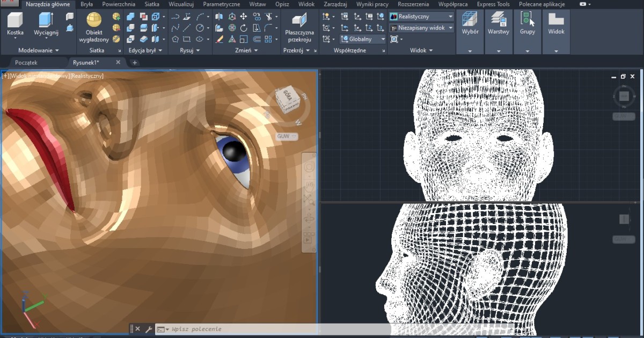The image size is (644, 338).
Task: Switch to the Siatka ribbon tab
Action: pyautogui.click(x=152, y=4)
